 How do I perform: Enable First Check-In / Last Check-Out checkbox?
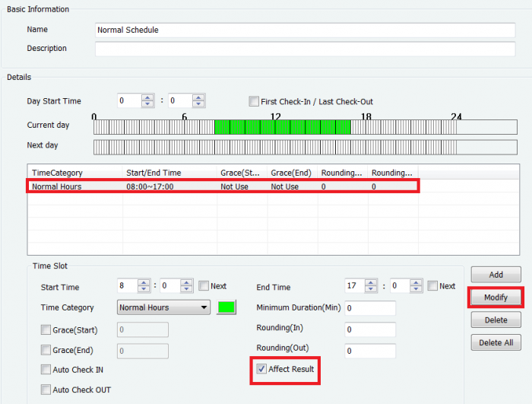tap(255, 102)
